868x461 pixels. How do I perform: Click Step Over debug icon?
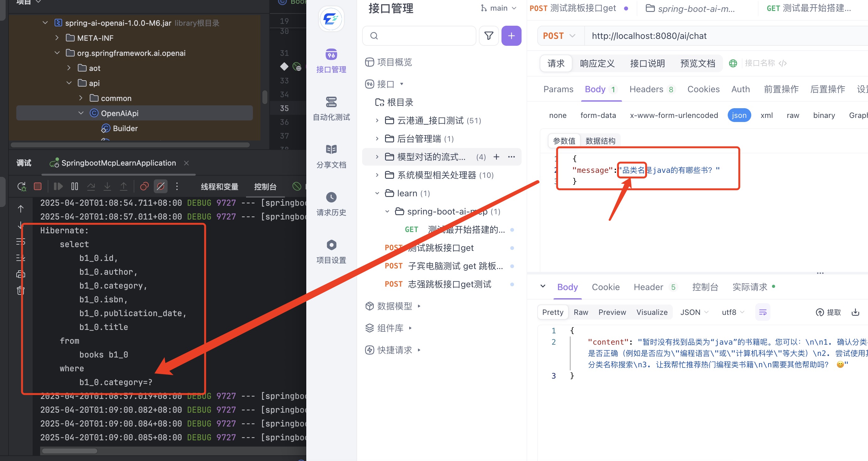91,186
